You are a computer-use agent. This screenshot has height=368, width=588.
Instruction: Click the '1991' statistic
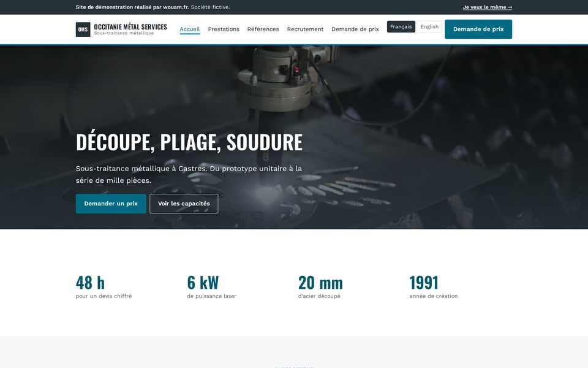(424, 282)
